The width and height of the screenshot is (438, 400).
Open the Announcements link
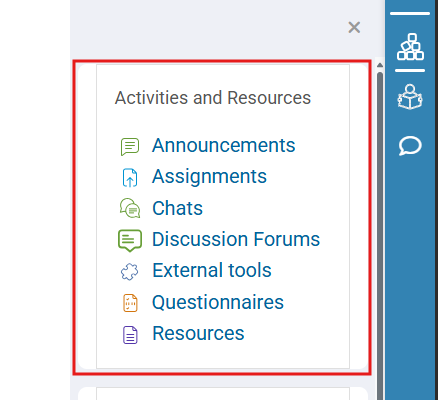tap(224, 146)
